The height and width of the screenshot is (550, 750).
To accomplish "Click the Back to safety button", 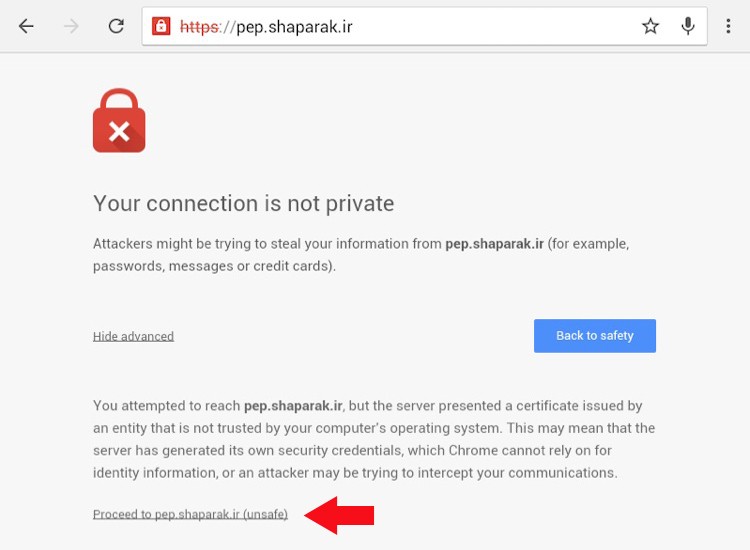I will point(595,336).
